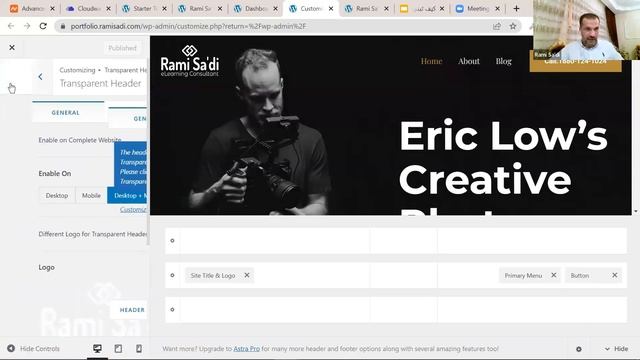Screen dimensions: 640x360
Task: Go back in browser history
Action: tap(11, 26)
